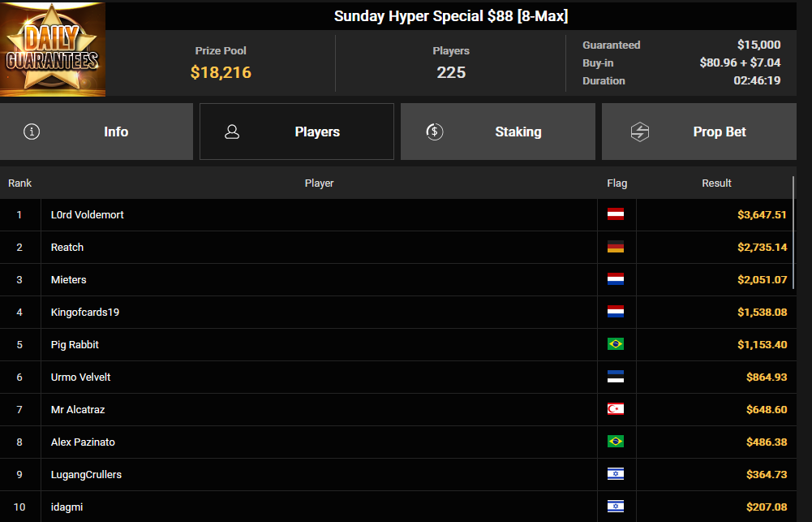
Task: Select player Mieters in rank three
Action: pyautogui.click(x=68, y=279)
